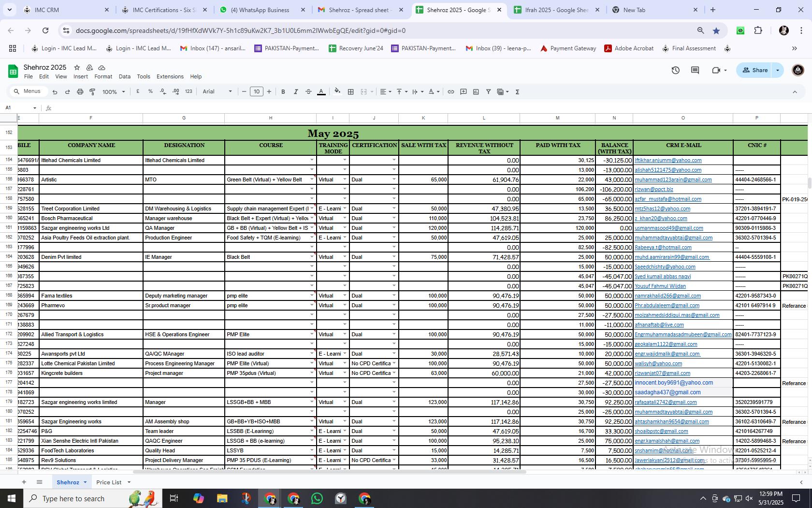Open more number formats 123
812x508 pixels.
coord(188,91)
